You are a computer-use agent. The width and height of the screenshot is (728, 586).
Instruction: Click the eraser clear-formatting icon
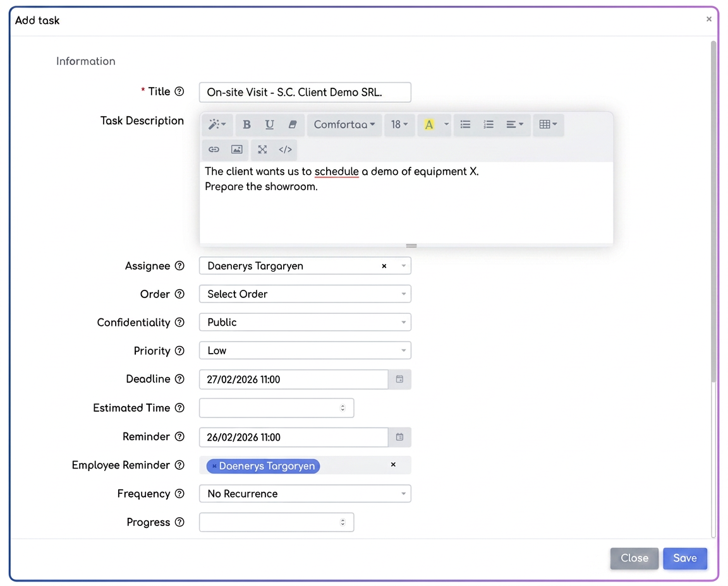(x=293, y=124)
